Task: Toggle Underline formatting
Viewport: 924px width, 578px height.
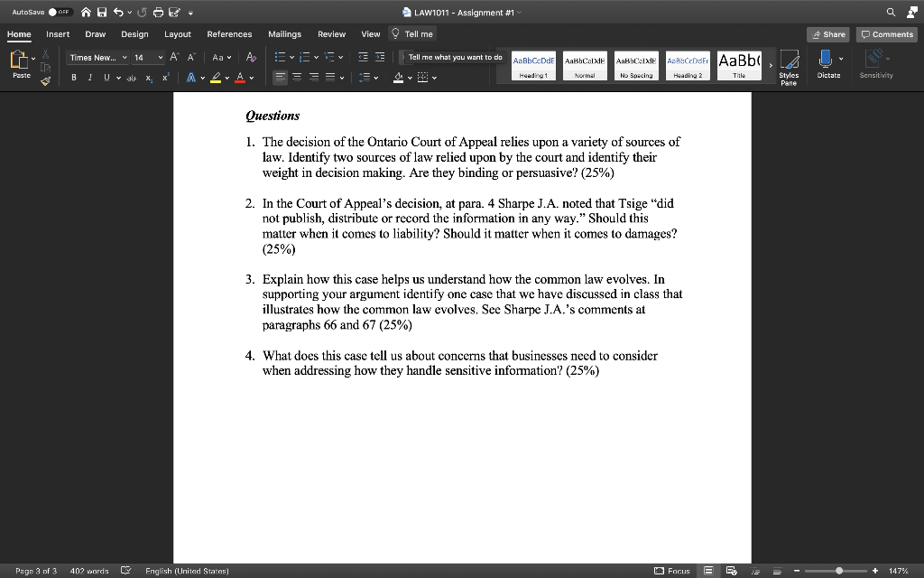Action: 106,78
